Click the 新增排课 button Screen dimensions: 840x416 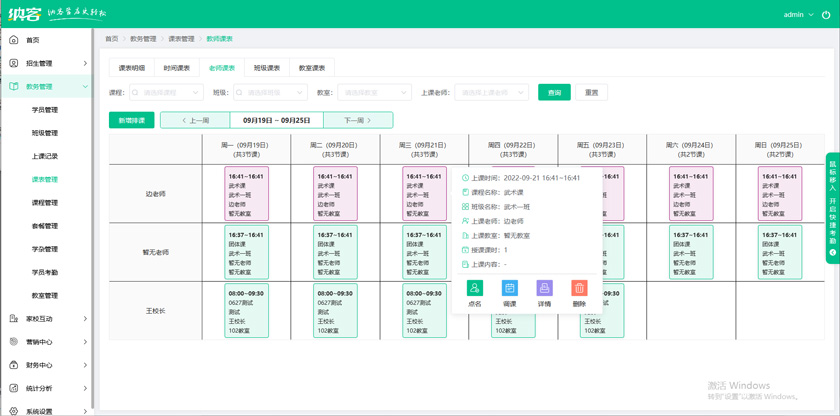[132, 120]
